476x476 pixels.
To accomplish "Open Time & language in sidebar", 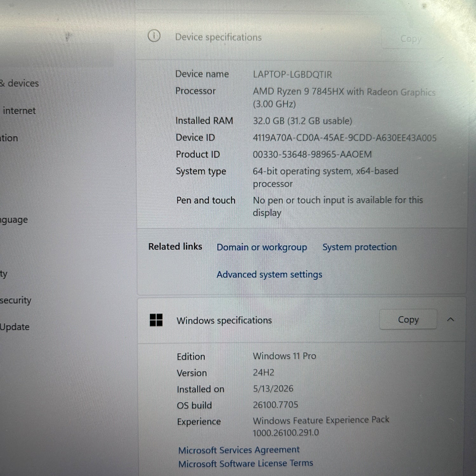I will coord(14,220).
